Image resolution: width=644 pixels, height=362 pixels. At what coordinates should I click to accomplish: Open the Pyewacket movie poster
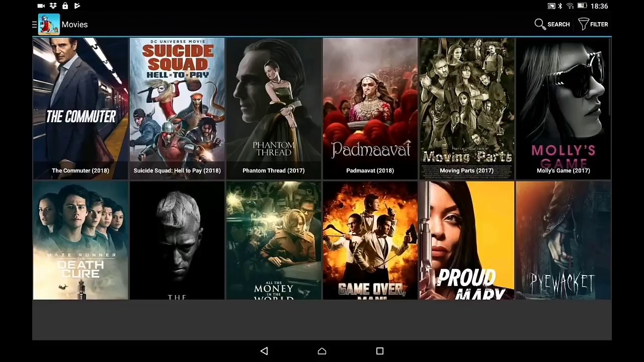563,240
